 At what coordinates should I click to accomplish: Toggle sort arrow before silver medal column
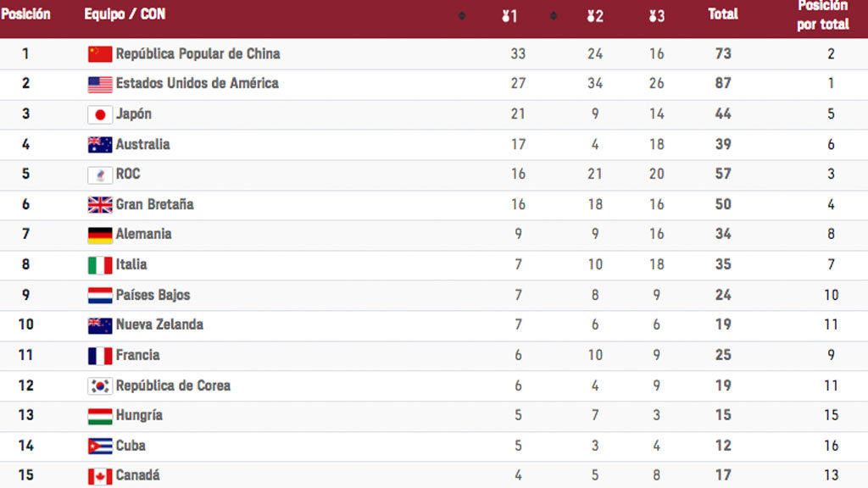pyautogui.click(x=553, y=16)
